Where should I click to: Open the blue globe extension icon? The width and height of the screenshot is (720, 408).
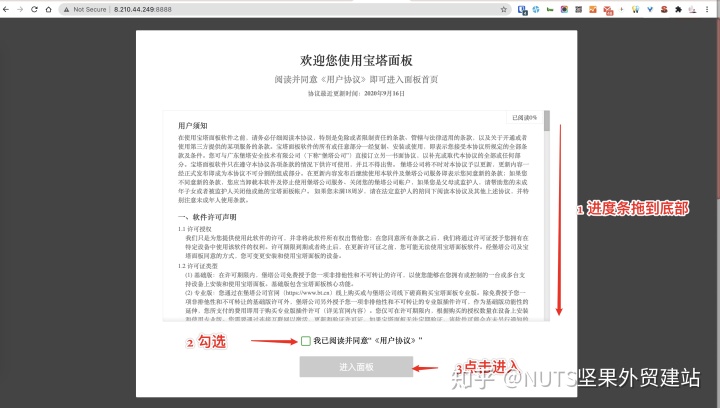coord(536,9)
